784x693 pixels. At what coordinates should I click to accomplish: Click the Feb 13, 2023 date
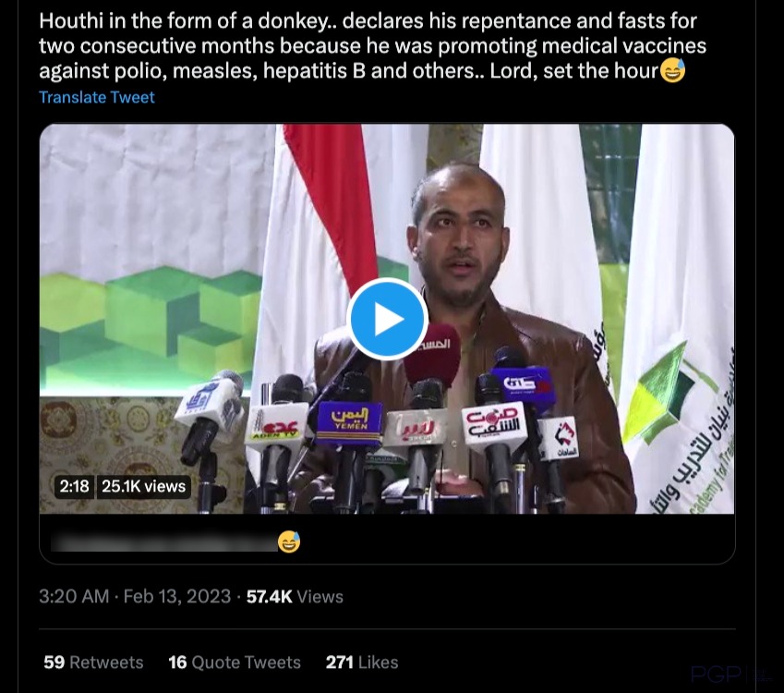(x=177, y=596)
